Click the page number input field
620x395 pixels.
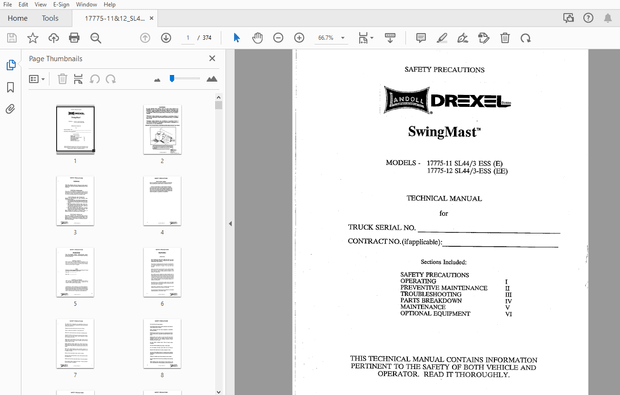pos(188,38)
